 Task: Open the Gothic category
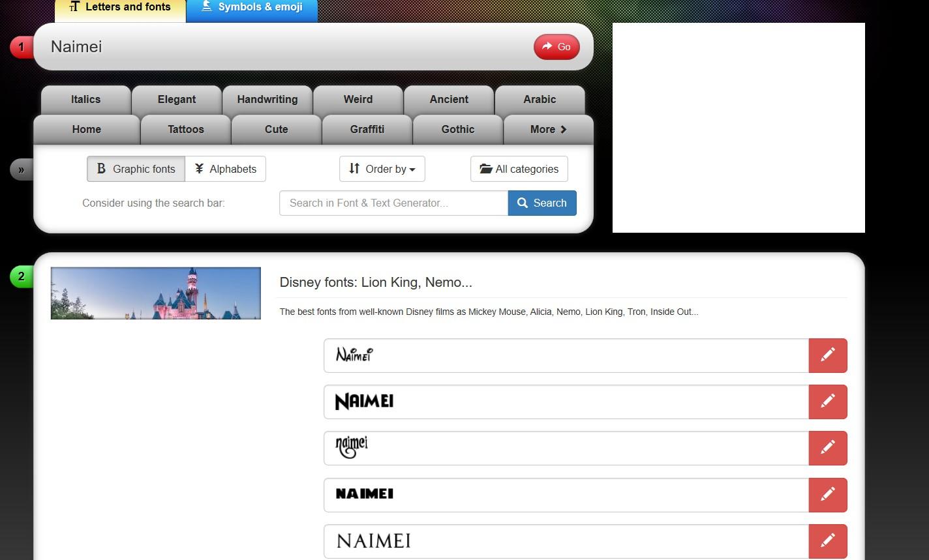pos(458,130)
